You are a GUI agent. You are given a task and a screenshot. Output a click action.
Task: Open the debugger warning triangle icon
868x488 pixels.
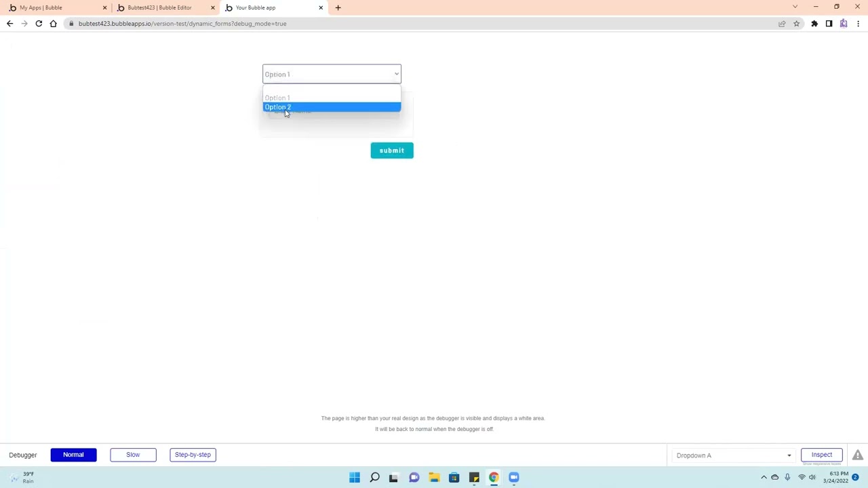pyautogui.click(x=858, y=455)
